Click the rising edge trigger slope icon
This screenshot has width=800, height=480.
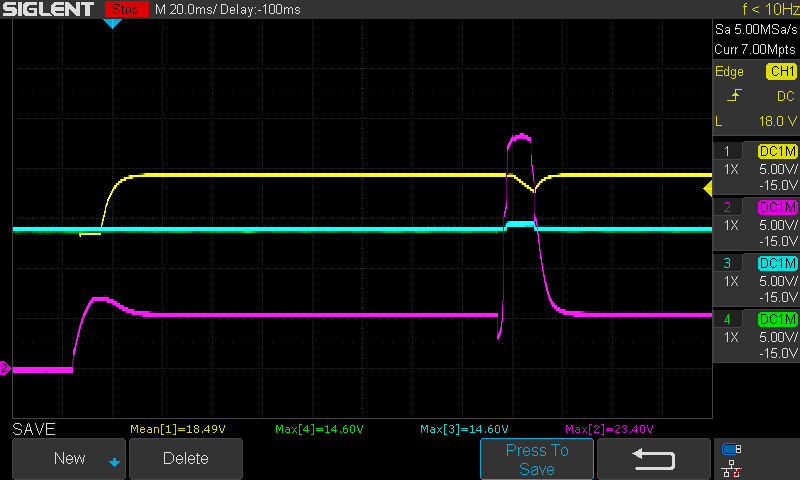pyautogui.click(x=734, y=95)
